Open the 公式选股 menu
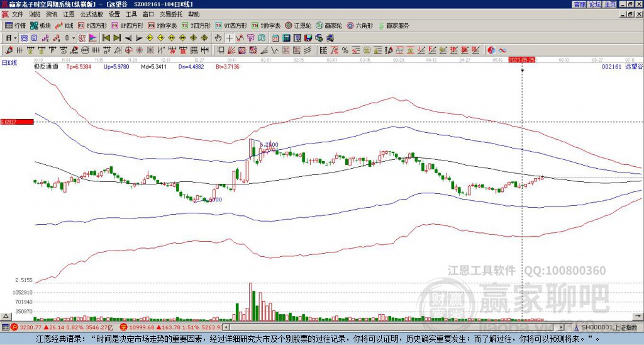This screenshot has width=644, height=345. click(x=92, y=14)
